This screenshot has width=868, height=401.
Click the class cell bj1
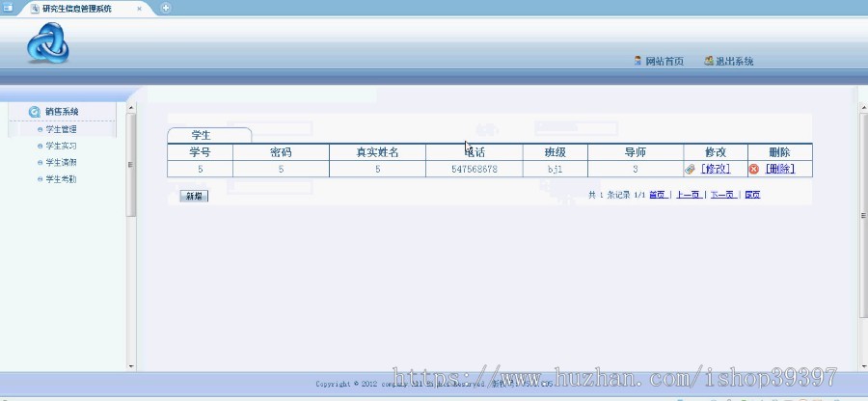click(x=555, y=170)
